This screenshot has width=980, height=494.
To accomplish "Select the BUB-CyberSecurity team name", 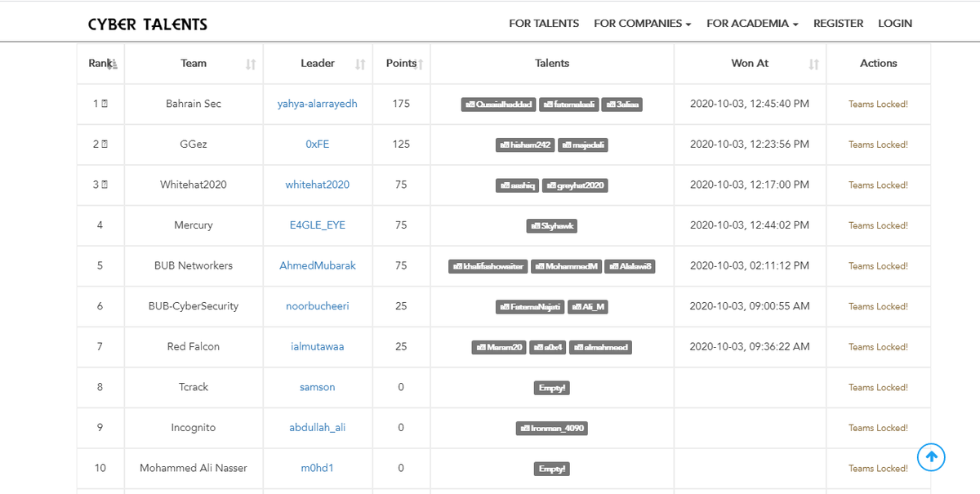I will pos(194,306).
